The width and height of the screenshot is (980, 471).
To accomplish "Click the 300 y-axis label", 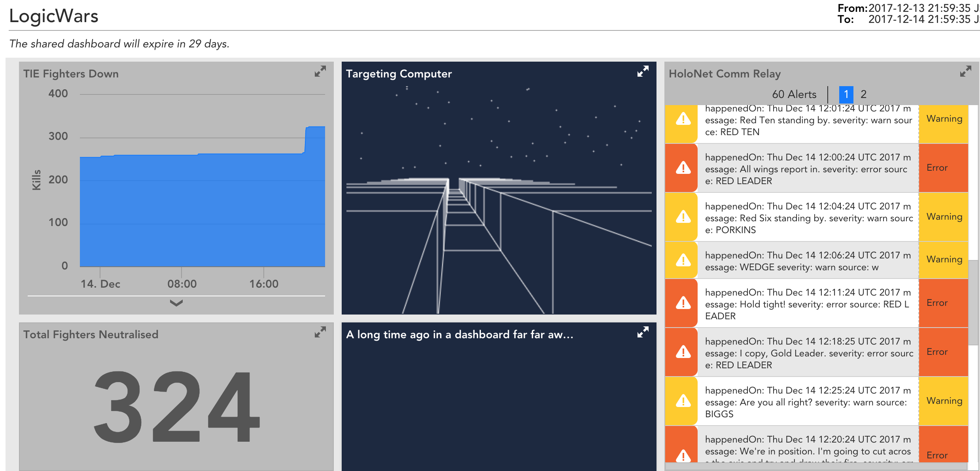I will coord(58,136).
